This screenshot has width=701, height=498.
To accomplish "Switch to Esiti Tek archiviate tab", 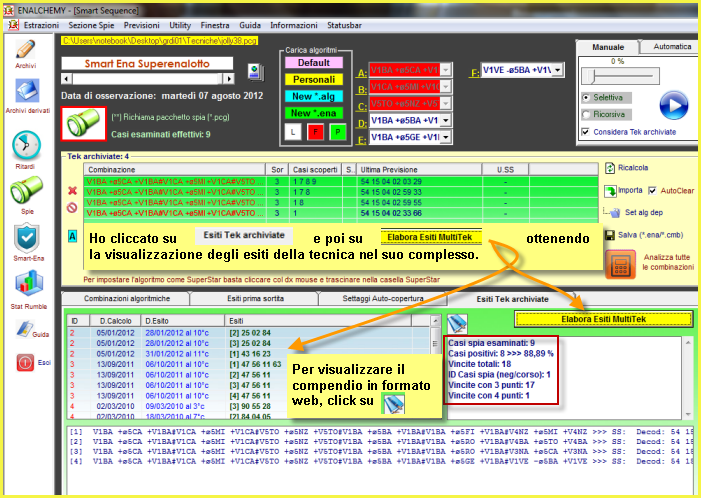I will (512, 299).
